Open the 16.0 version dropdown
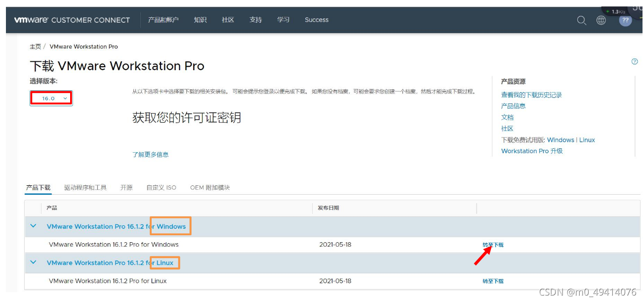Image resolution: width=644 pixels, height=302 pixels. (x=51, y=98)
